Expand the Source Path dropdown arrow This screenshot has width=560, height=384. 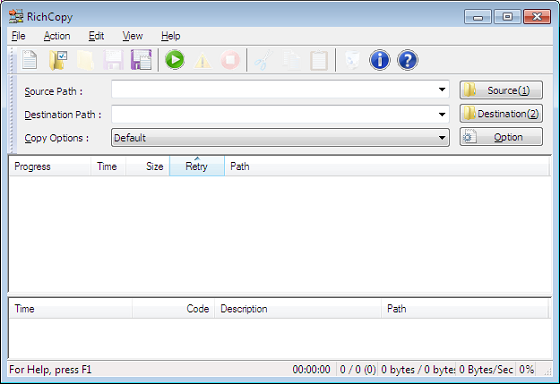click(x=442, y=89)
